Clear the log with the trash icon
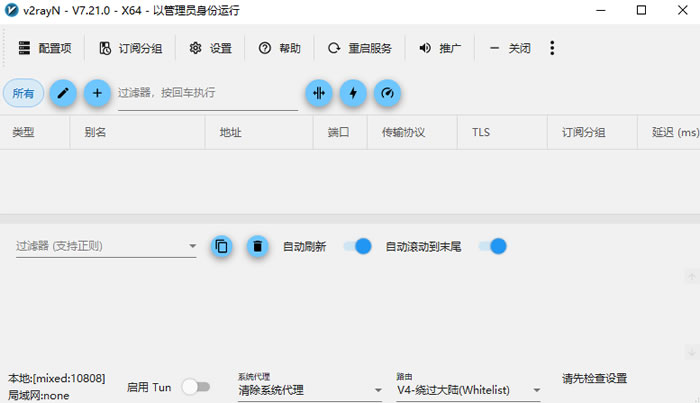 click(x=257, y=246)
